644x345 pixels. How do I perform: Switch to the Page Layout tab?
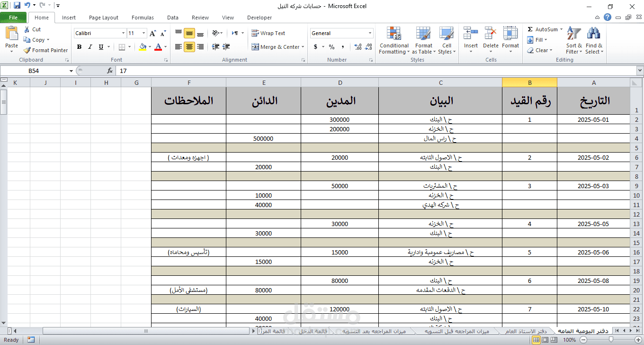[x=104, y=18]
